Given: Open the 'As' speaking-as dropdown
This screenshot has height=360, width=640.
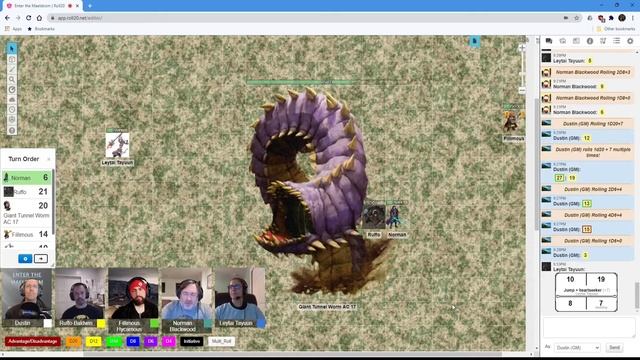Looking at the screenshot, I should point(577,347).
